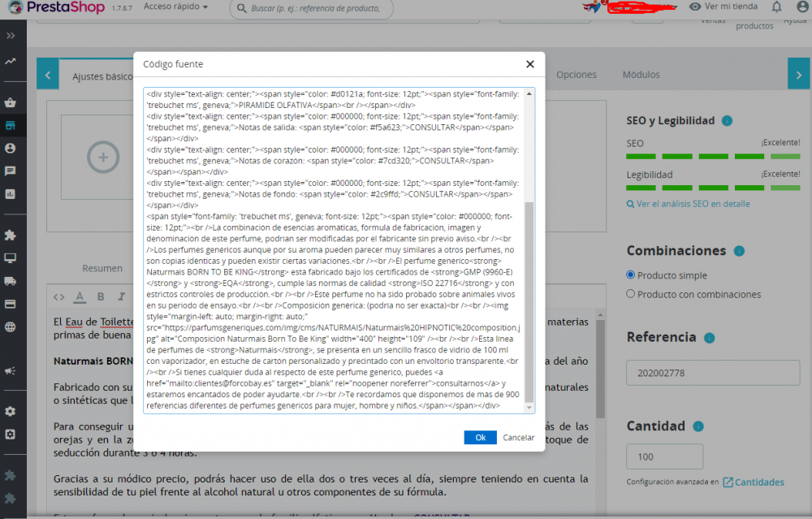This screenshot has width=812, height=519.
Task: Close the Código fuente dialog
Action: click(529, 64)
